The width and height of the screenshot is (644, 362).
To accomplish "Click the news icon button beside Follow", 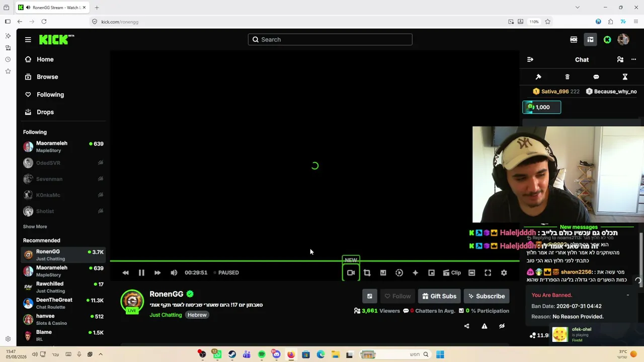I will 370,296.
